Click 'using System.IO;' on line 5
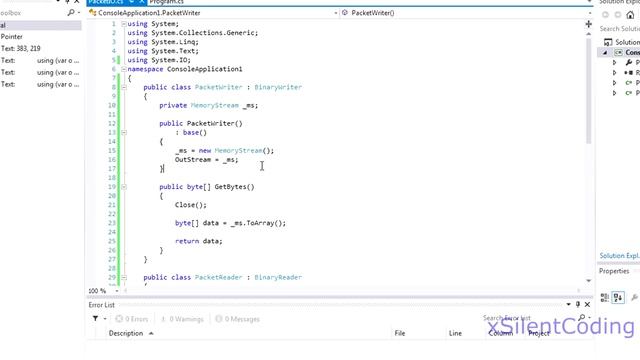The height and width of the screenshot is (360, 640). pos(159,60)
